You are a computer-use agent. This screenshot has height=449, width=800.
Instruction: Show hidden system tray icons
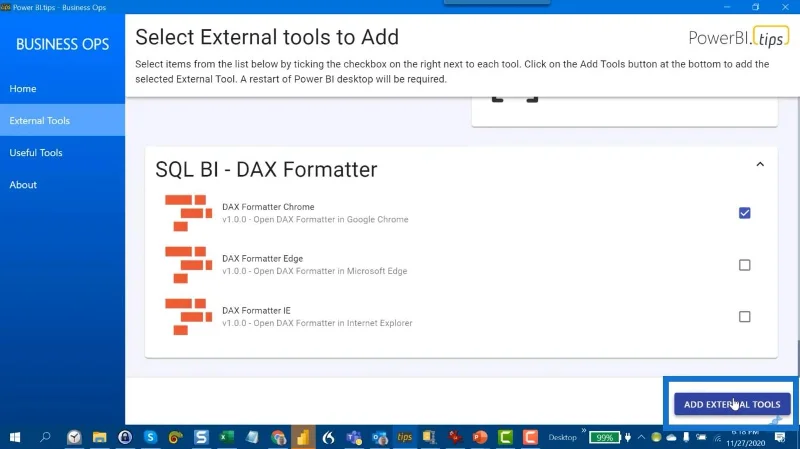[x=641, y=437]
